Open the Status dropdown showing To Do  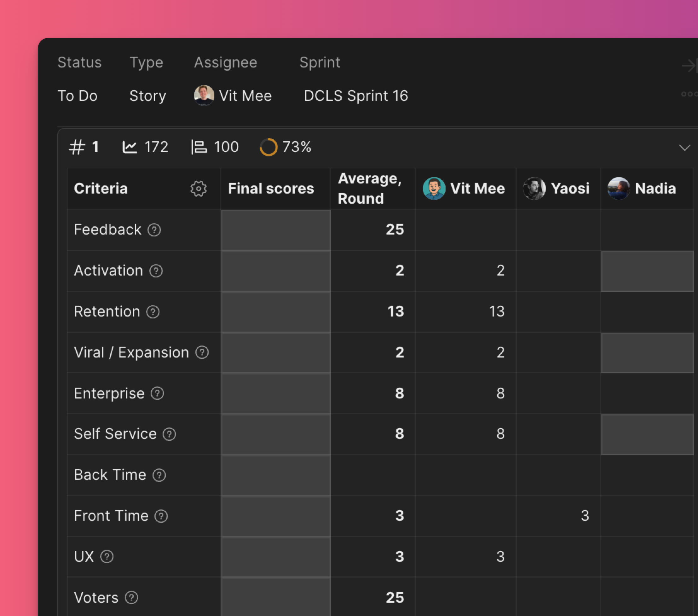(78, 96)
